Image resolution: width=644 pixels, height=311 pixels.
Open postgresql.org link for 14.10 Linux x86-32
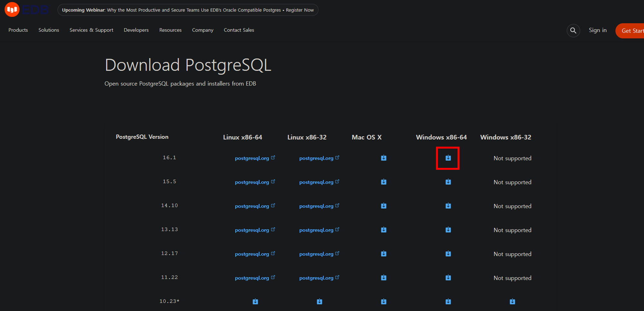(x=319, y=206)
